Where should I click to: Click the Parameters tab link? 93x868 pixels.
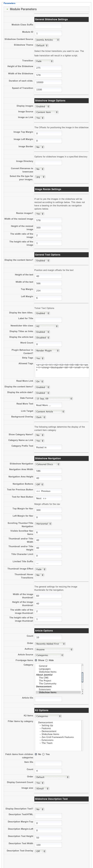pyautogui.click(x=10, y=3)
